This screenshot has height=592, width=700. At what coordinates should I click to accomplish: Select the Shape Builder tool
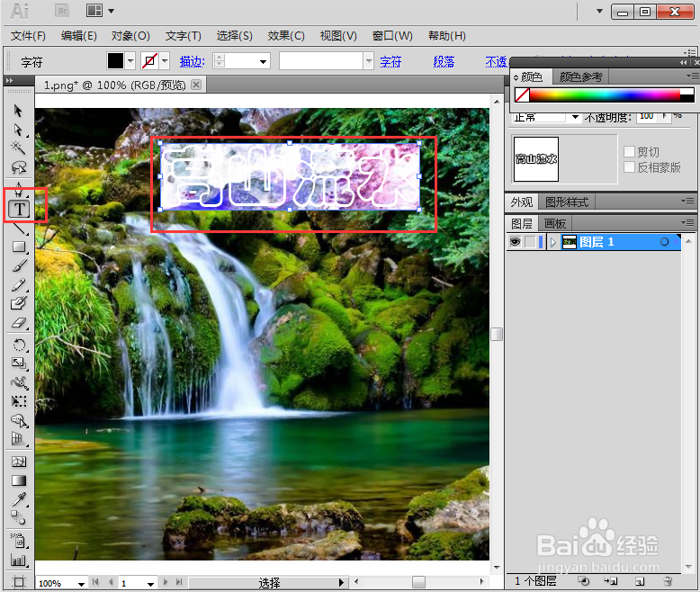(x=18, y=420)
